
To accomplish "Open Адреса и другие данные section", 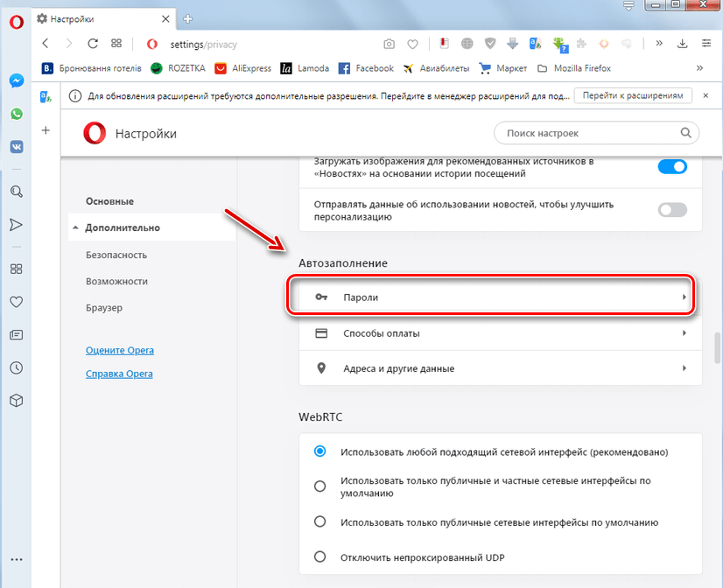I will pos(500,368).
